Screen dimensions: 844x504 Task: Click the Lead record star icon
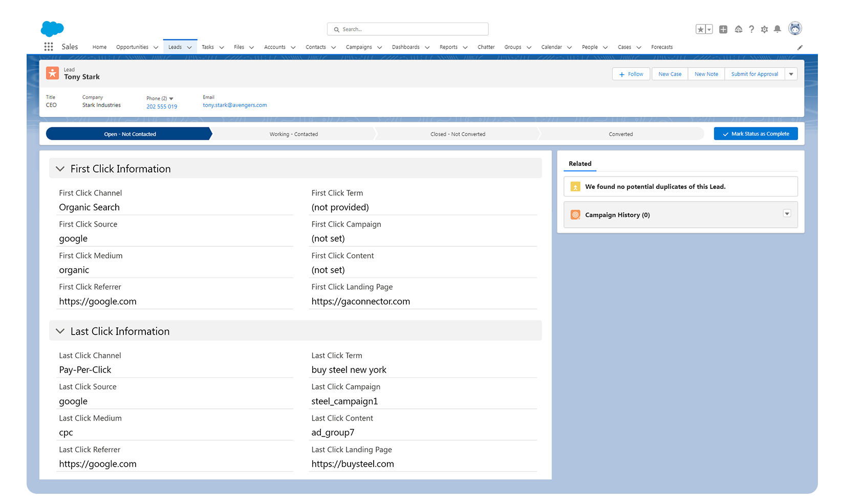(x=52, y=73)
